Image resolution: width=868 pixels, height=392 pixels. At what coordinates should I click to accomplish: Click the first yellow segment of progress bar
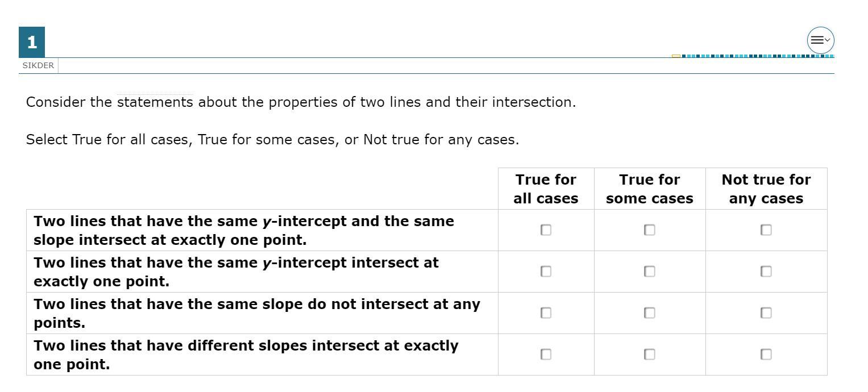(x=676, y=56)
